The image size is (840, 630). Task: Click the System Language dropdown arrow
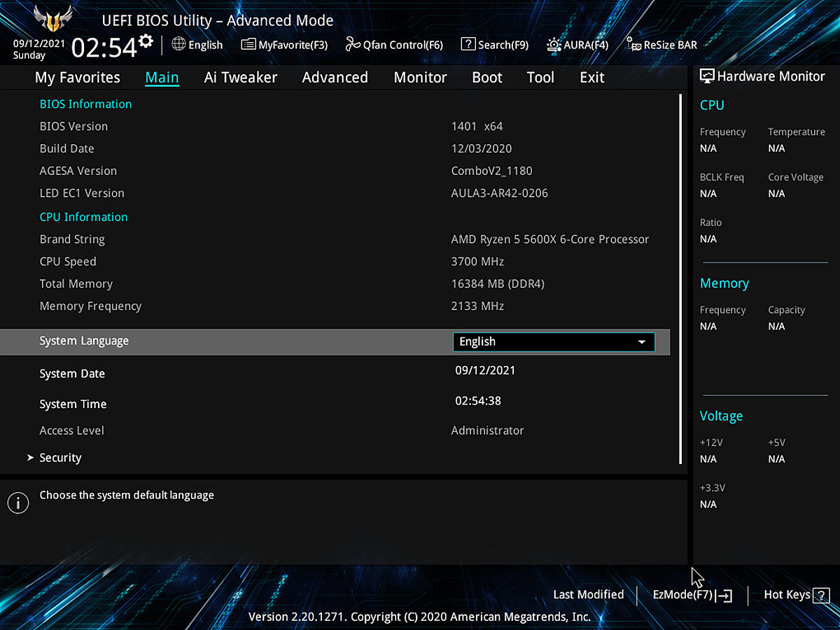(x=641, y=342)
